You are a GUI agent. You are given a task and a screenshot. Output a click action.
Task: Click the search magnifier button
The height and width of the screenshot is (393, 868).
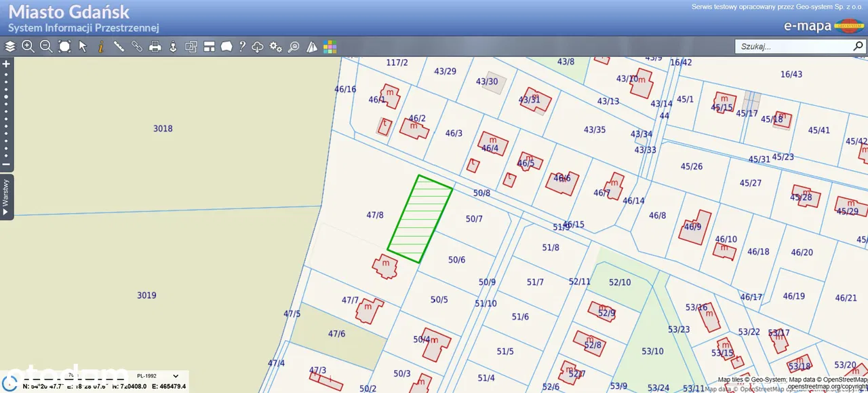pos(858,47)
